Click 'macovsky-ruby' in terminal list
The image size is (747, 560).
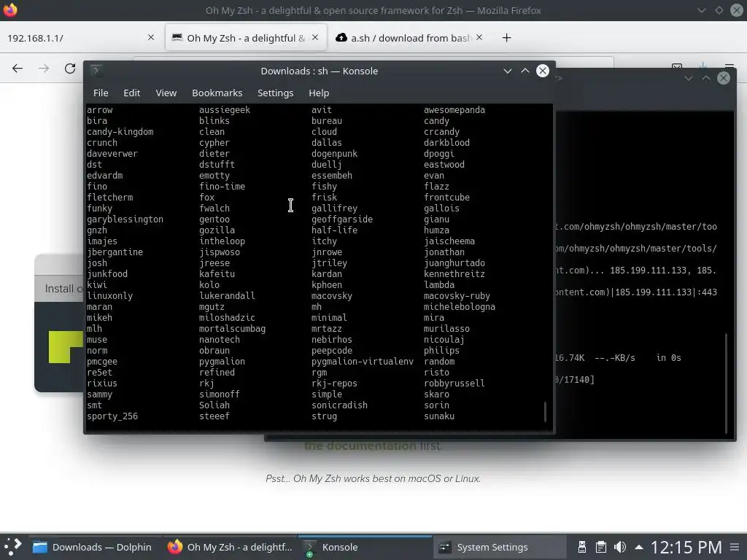click(457, 296)
